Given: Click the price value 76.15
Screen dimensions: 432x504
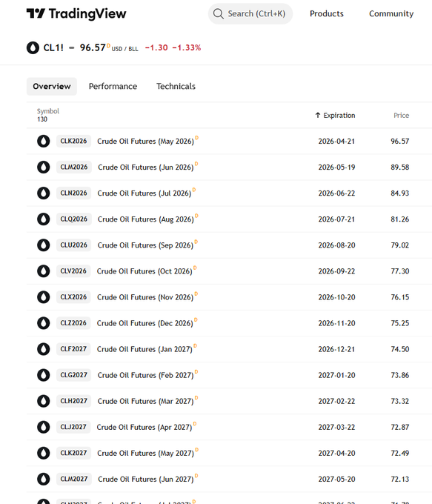Looking at the screenshot, I should pyautogui.click(x=400, y=297).
